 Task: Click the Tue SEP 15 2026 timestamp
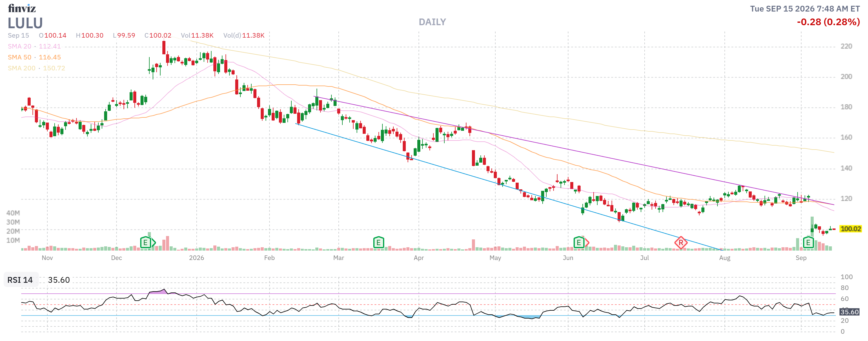pyautogui.click(x=805, y=9)
